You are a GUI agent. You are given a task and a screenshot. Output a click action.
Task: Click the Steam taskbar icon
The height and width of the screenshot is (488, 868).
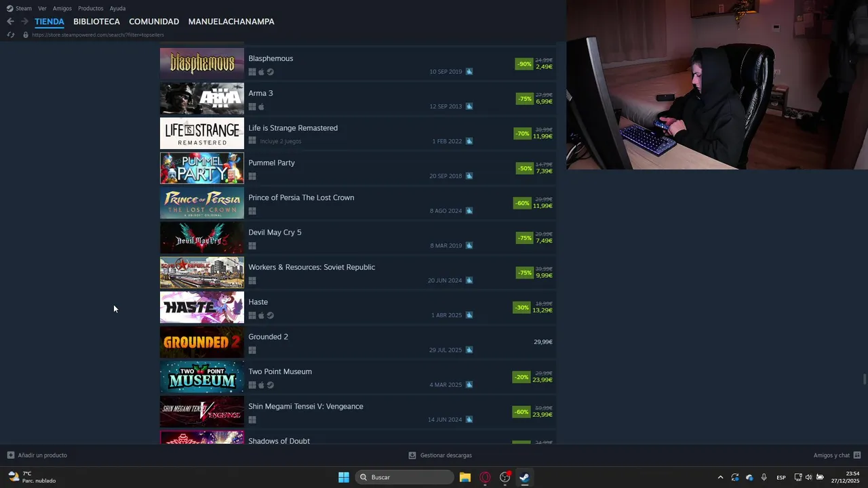[524, 477]
